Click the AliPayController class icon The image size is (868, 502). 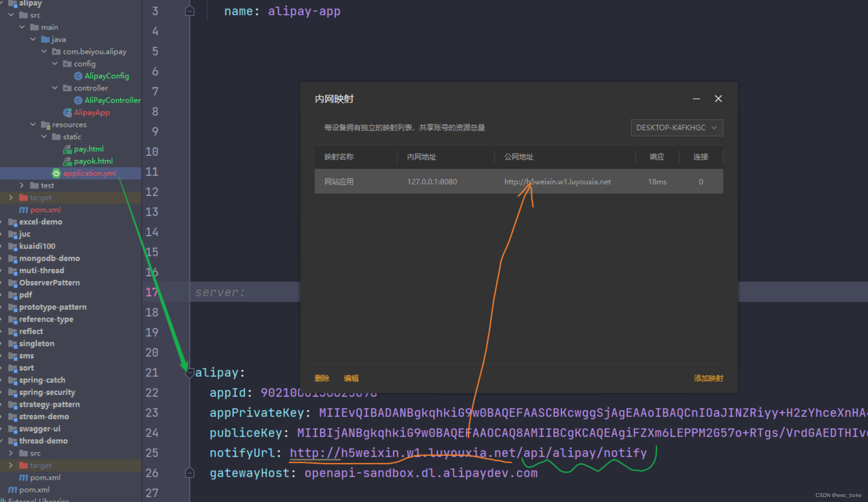point(78,100)
